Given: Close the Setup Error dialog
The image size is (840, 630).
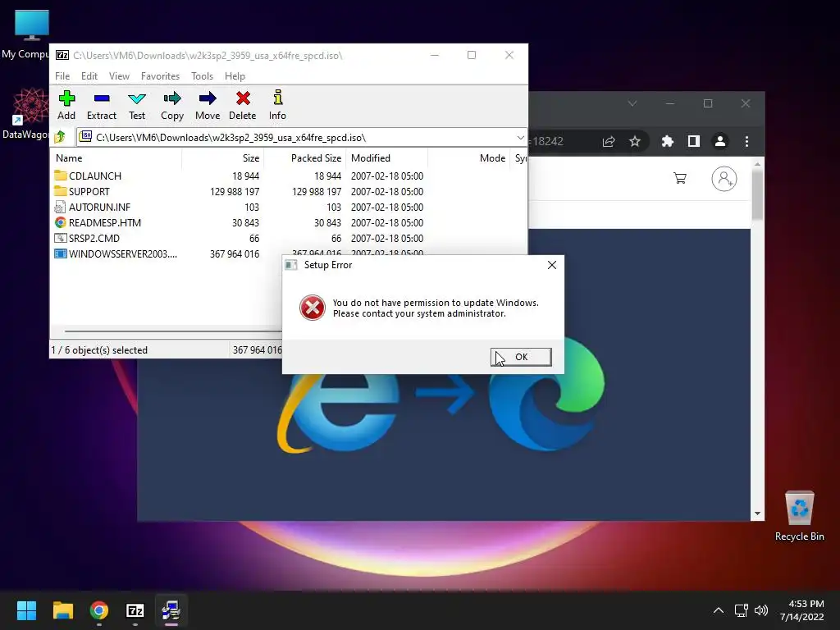Looking at the screenshot, I should (x=552, y=265).
